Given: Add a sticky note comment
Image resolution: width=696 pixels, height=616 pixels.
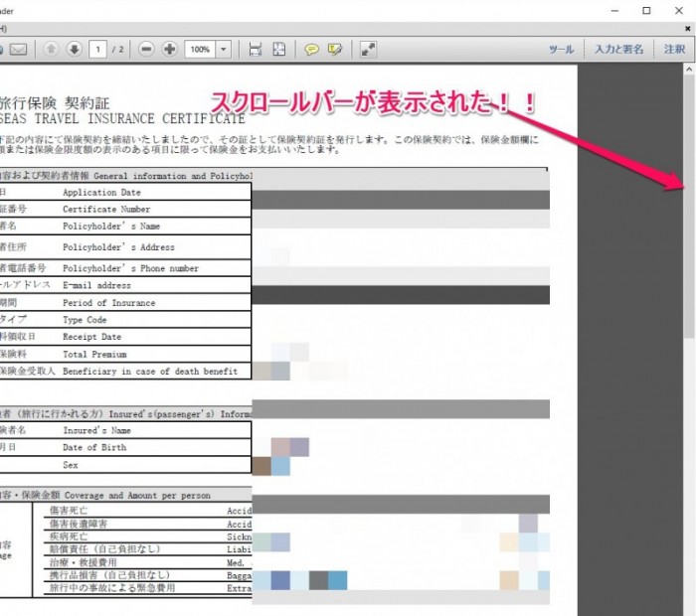Looking at the screenshot, I should click(x=311, y=50).
